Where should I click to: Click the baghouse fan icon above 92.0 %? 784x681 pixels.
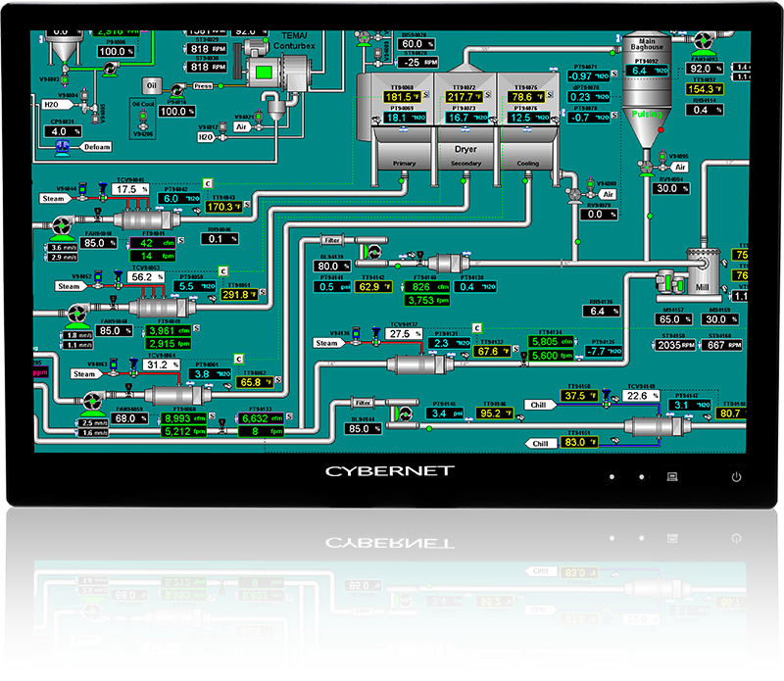(x=704, y=41)
